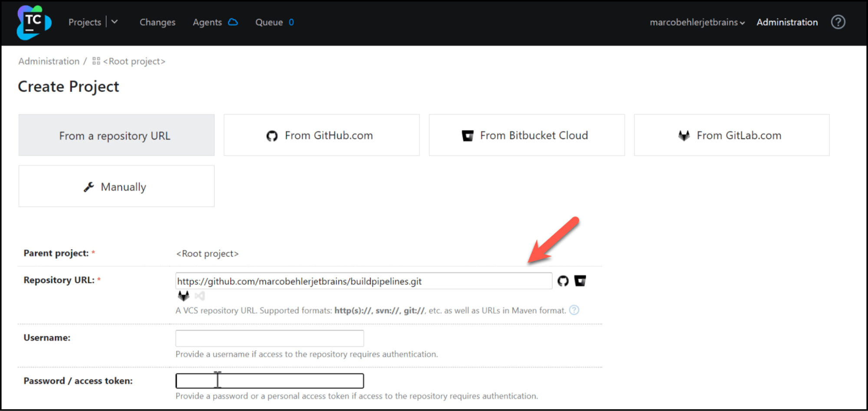Choose From Bitbucket Cloud option
This screenshot has height=411, width=868.
[526, 135]
